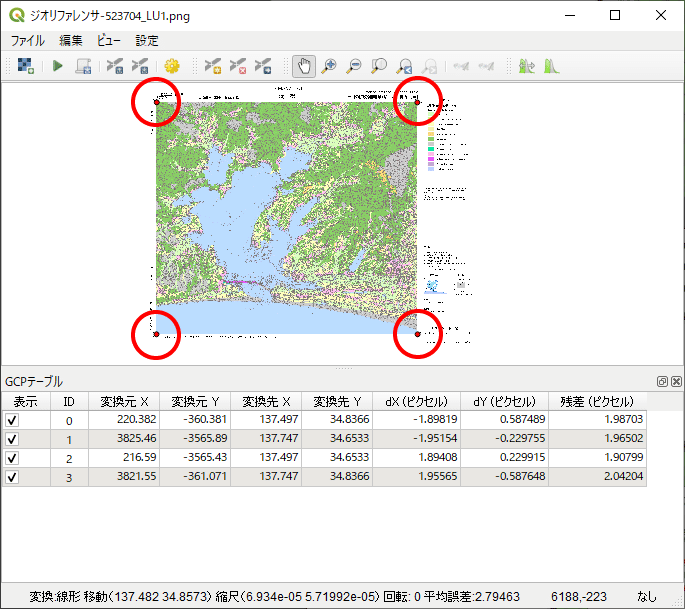
Task: Activate the Pan hand tool
Action: 304,66
